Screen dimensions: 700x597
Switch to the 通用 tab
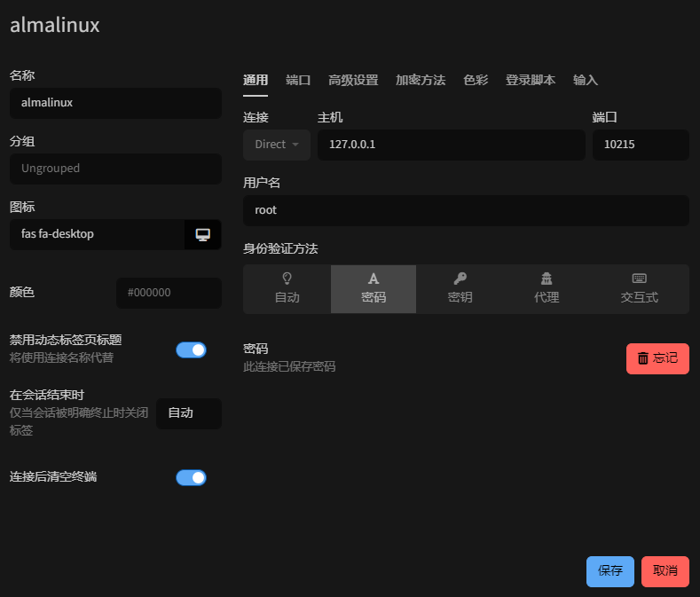click(x=256, y=81)
